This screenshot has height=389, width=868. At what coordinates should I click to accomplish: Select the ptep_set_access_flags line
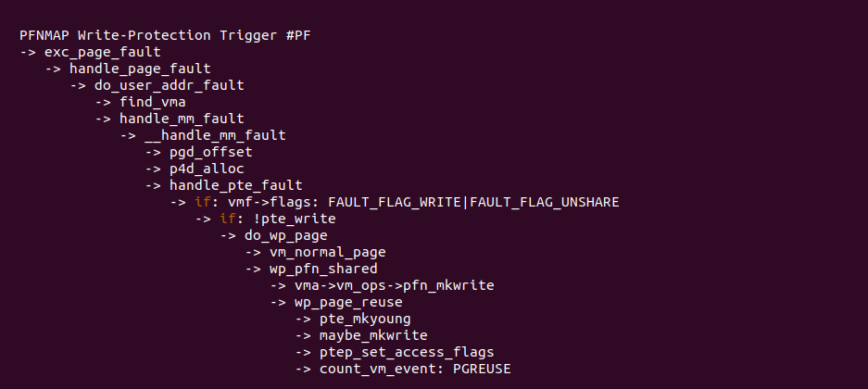[x=407, y=352]
